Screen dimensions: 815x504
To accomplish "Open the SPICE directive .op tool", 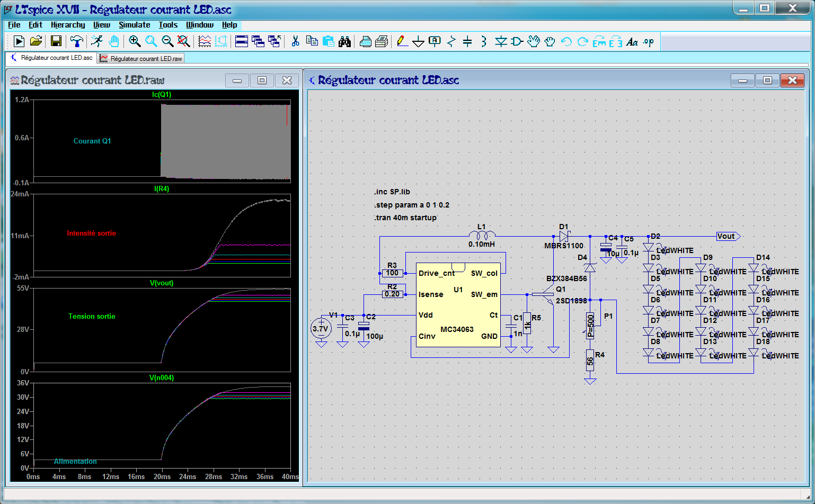I will (648, 41).
